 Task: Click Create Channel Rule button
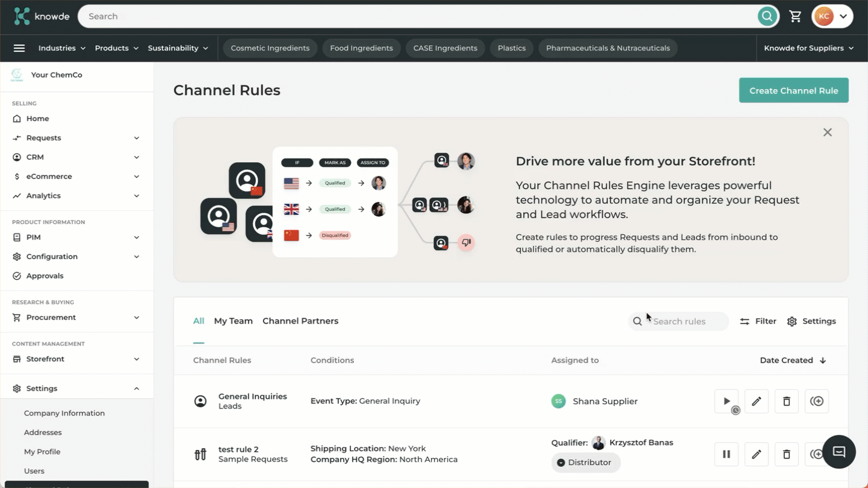pos(793,90)
